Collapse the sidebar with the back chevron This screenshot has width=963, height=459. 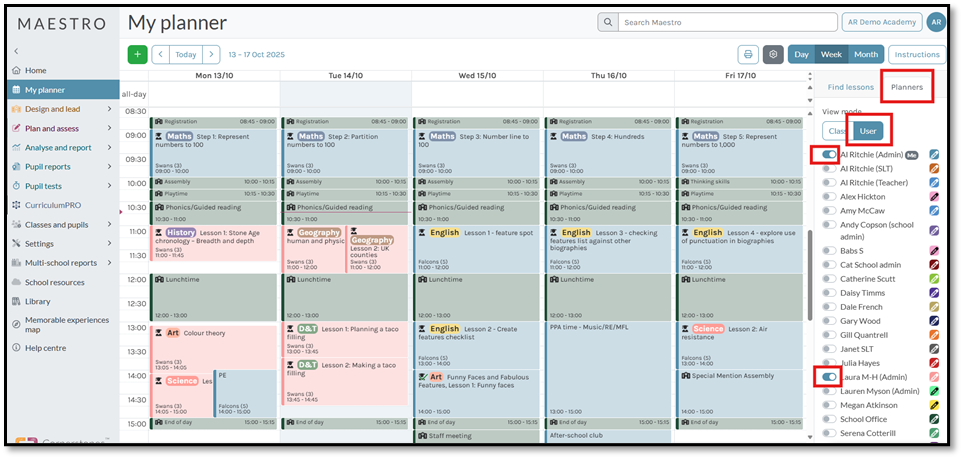pyautogui.click(x=16, y=50)
